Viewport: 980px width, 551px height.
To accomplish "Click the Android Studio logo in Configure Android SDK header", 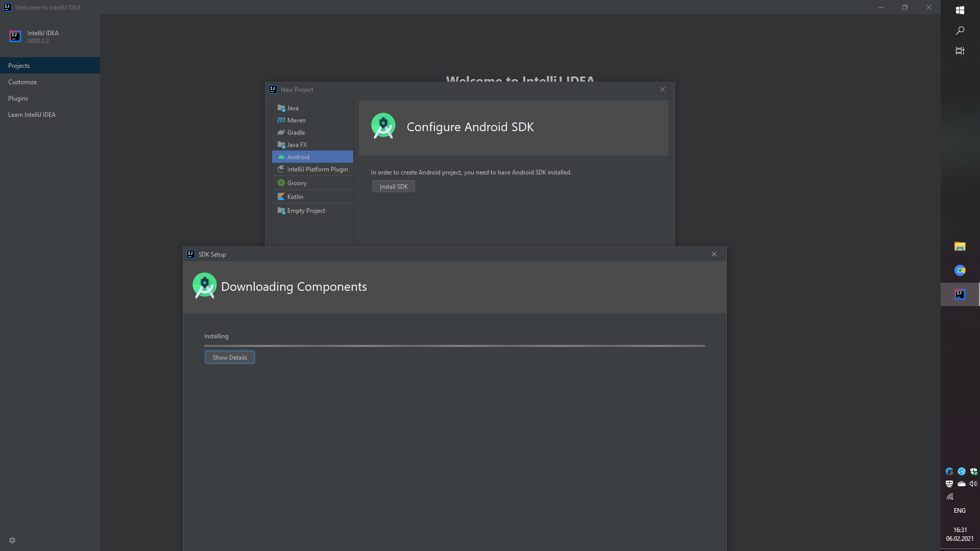I will pyautogui.click(x=383, y=126).
